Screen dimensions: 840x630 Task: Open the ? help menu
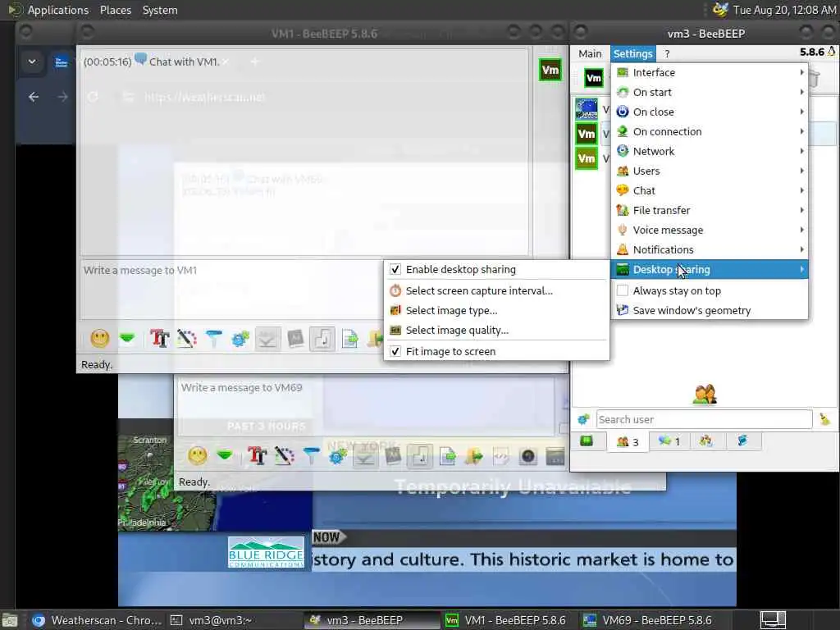tap(667, 53)
